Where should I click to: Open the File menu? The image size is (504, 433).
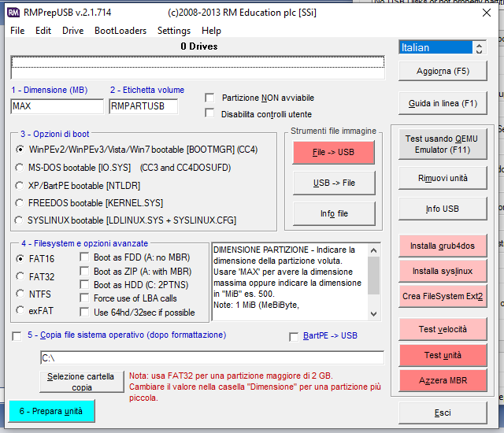tap(17, 31)
